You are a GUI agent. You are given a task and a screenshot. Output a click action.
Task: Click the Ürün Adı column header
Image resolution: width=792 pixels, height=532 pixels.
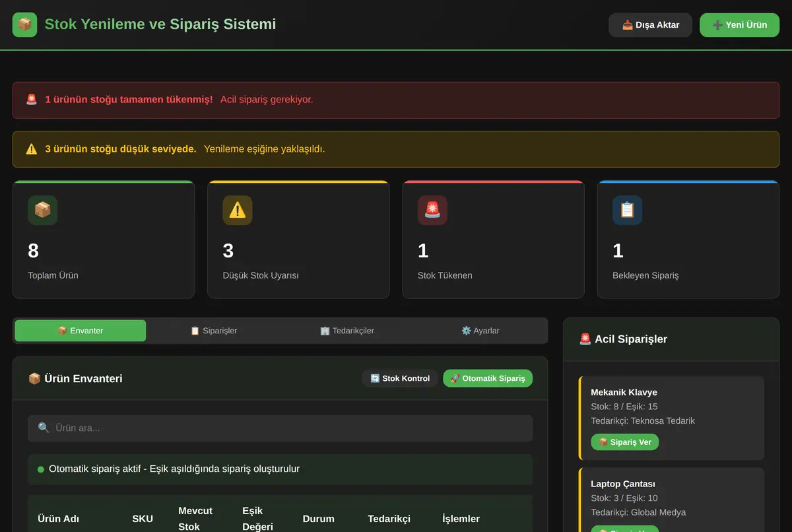(x=59, y=519)
